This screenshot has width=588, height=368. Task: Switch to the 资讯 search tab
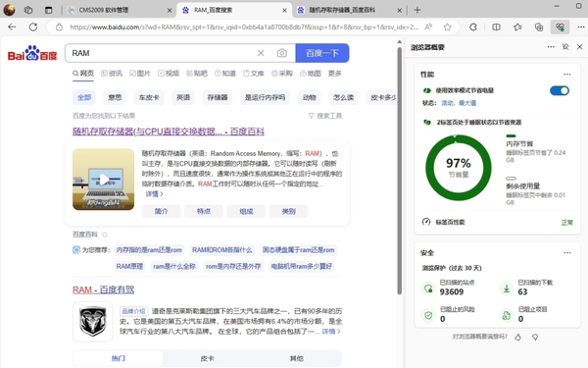pyautogui.click(x=112, y=74)
